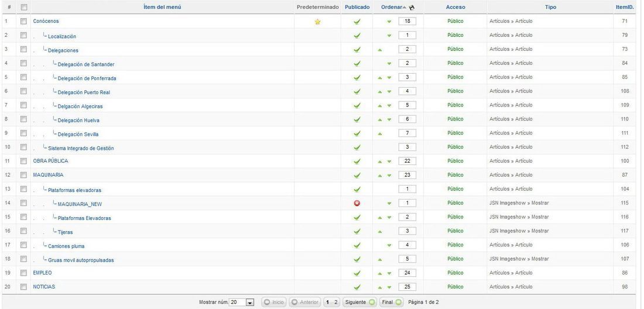
Task: Open the Gruas movil autopropulsadas item
Action: point(81,260)
